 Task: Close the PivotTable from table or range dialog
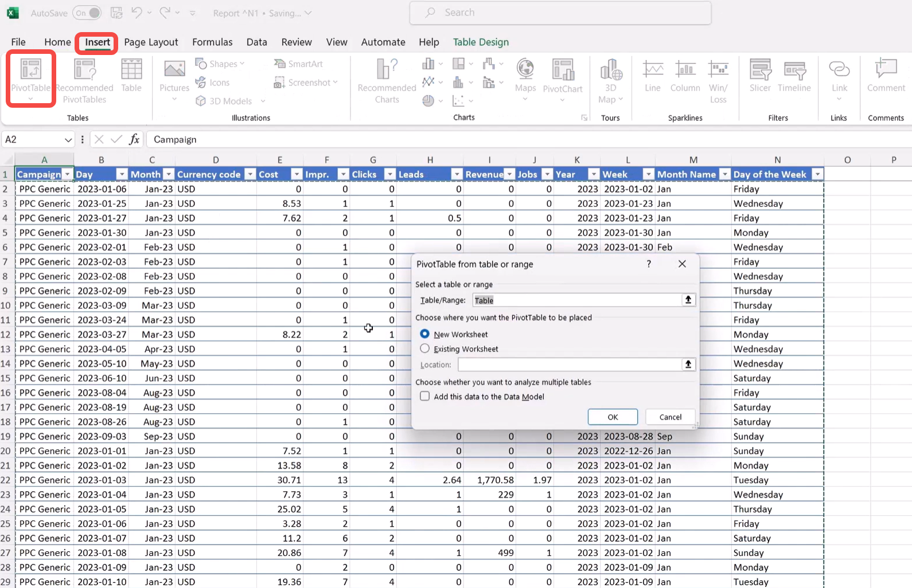click(x=682, y=264)
